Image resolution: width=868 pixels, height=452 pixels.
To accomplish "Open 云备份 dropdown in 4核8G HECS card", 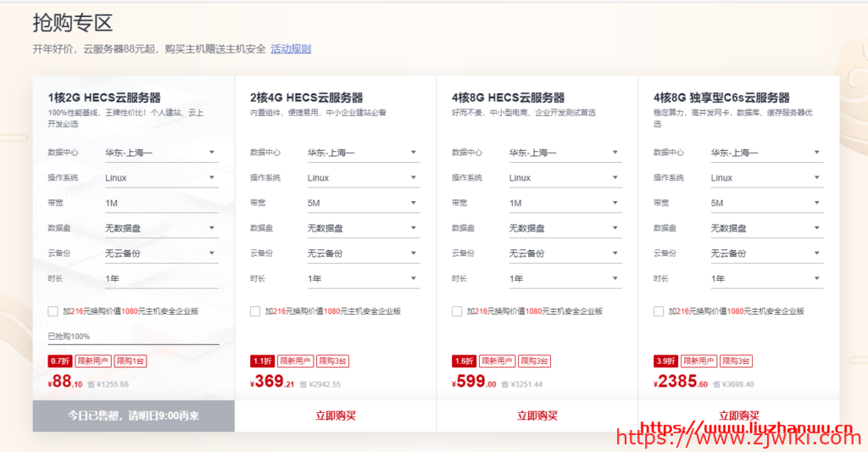I will coord(565,254).
